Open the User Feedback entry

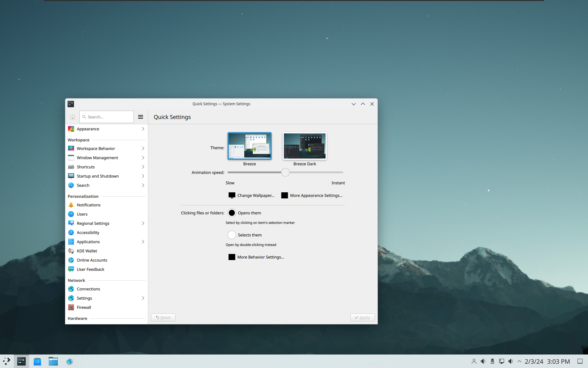tap(107, 269)
